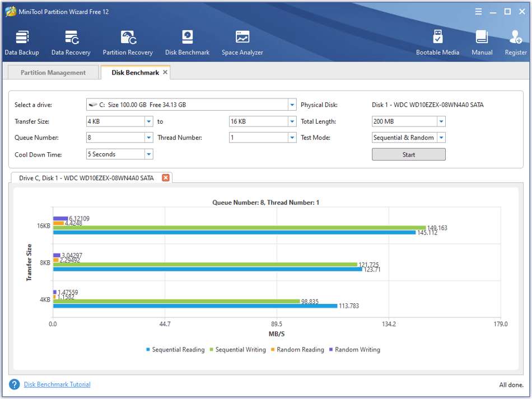Expand the Test Mode dropdown

point(441,138)
